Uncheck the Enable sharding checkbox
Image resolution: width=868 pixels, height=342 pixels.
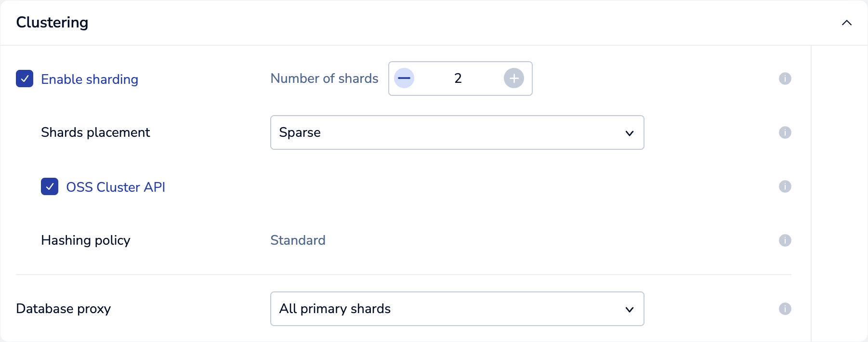(25, 79)
